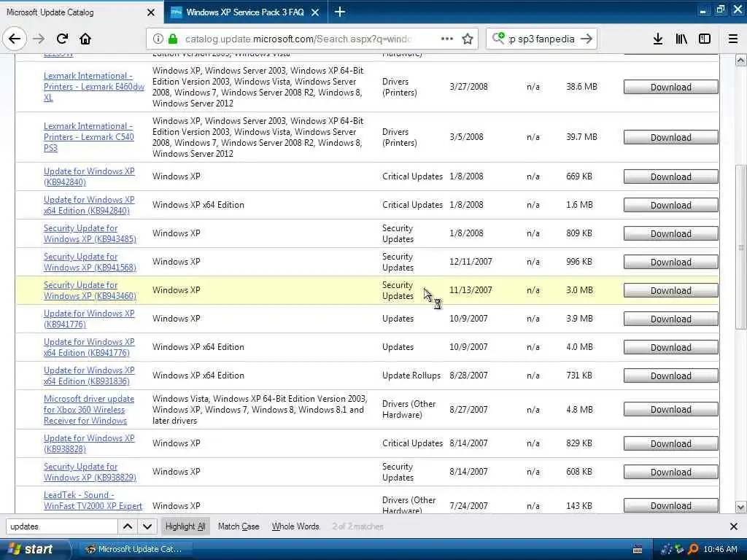
Task: Click the vertical scrollbar thumb
Action: [740, 246]
